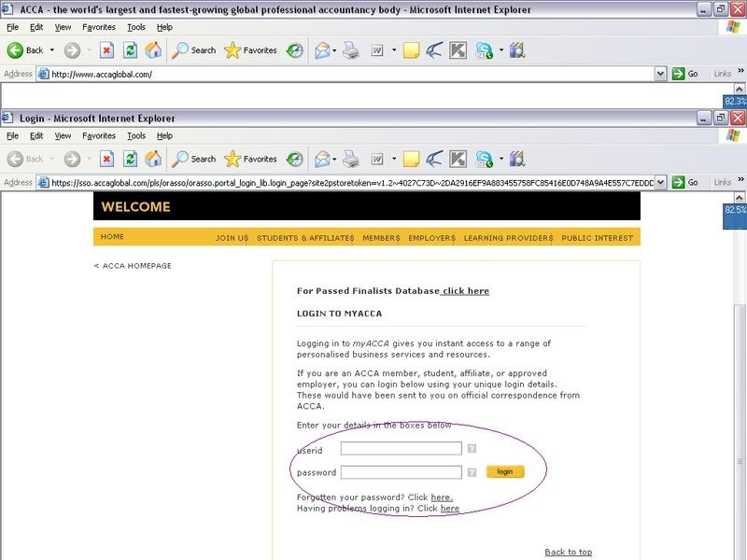Open LEARNING PROVIDERS nav item

pos(508,238)
